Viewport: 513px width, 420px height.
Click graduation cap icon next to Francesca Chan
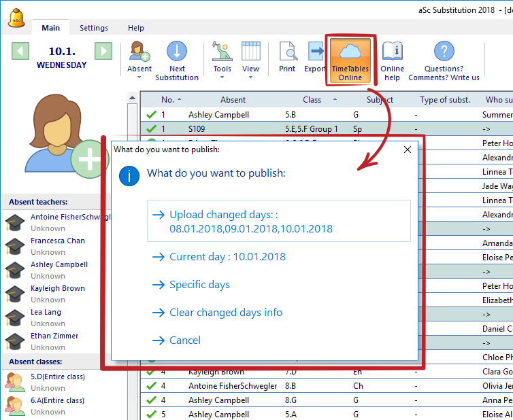[x=15, y=247]
